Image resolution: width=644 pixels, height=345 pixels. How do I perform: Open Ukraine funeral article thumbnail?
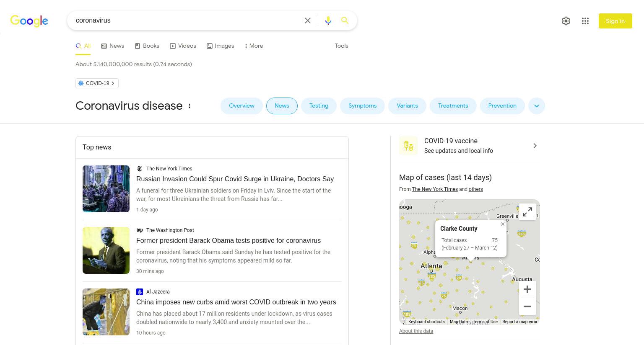click(x=106, y=189)
